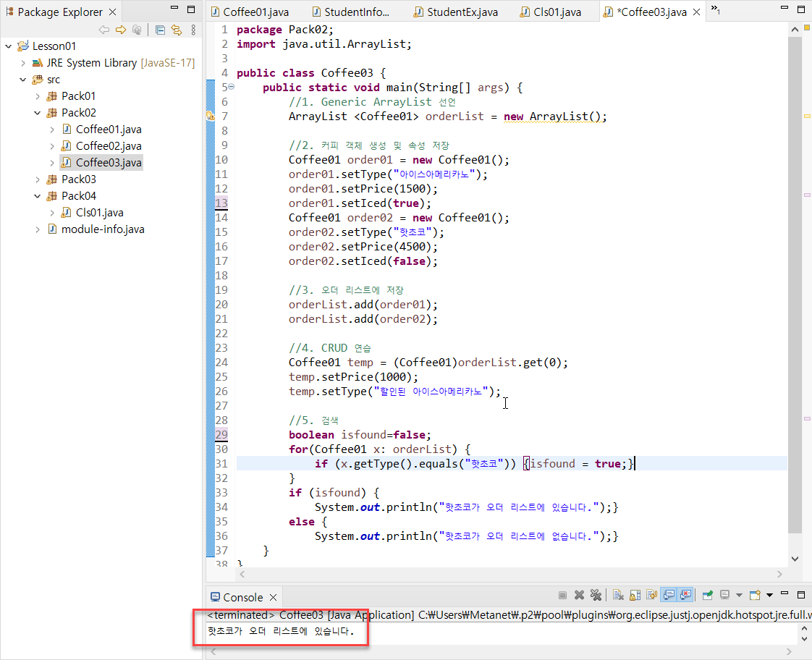Toggle Scroll Lock in Console

point(635,596)
